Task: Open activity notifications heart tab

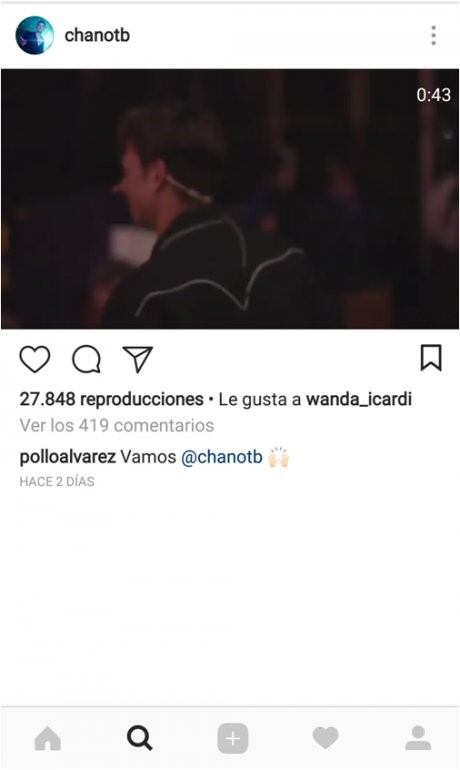Action: click(x=325, y=738)
